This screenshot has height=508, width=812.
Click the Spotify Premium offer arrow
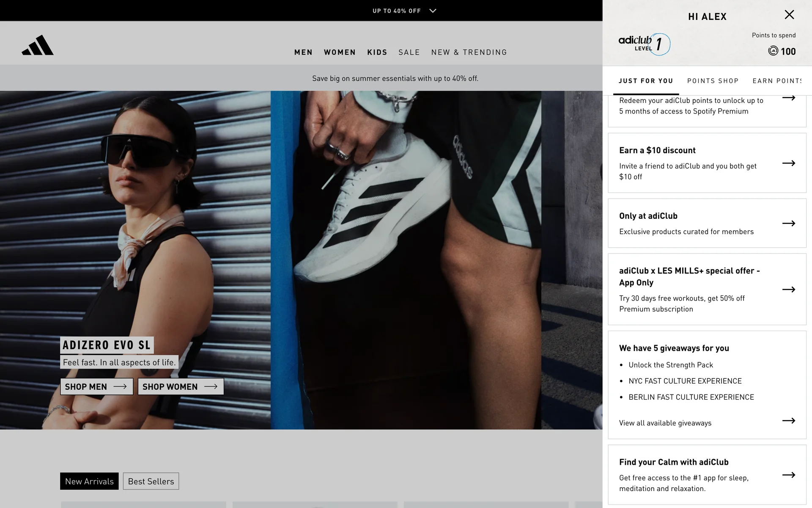(788, 98)
